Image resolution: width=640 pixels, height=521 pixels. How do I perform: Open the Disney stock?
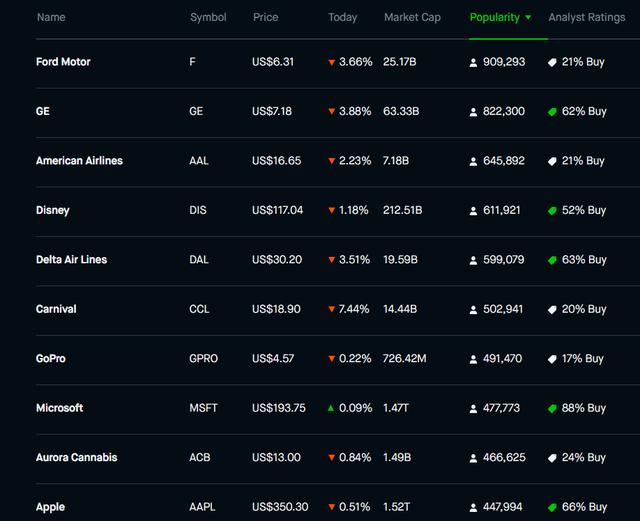tap(53, 210)
